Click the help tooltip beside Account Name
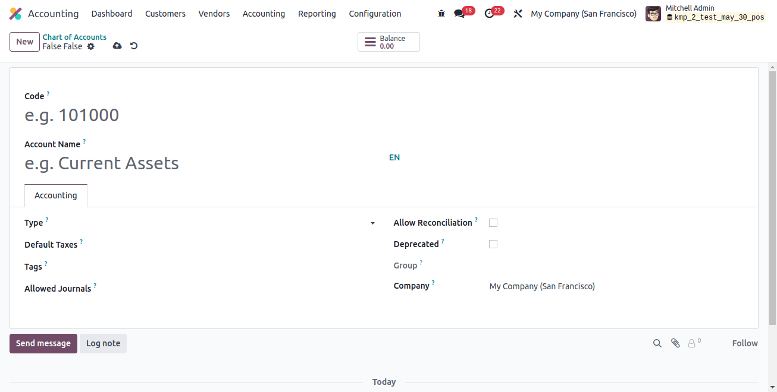The image size is (777, 392). (84, 141)
